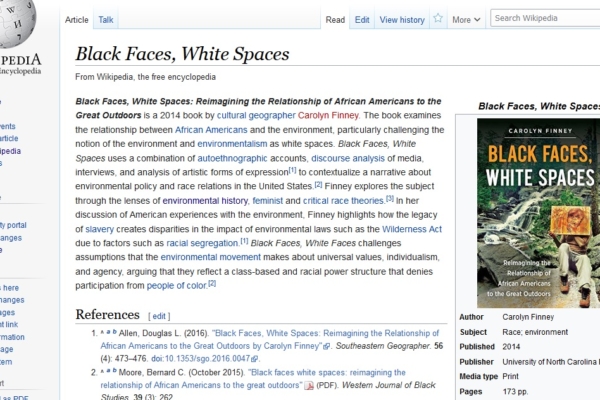This screenshot has height=400, width=600.
Task: Edit the References section
Action: coord(160,316)
